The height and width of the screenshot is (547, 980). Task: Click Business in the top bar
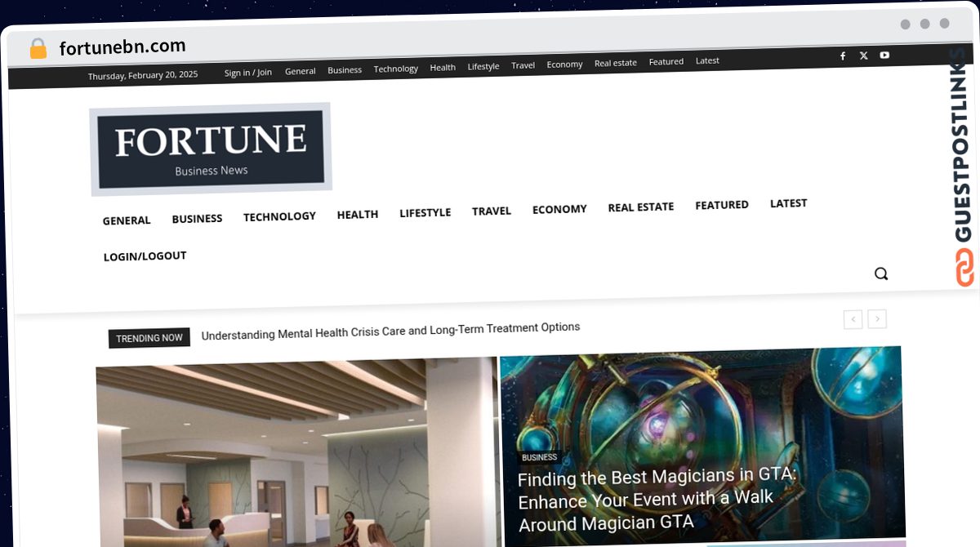tap(345, 70)
